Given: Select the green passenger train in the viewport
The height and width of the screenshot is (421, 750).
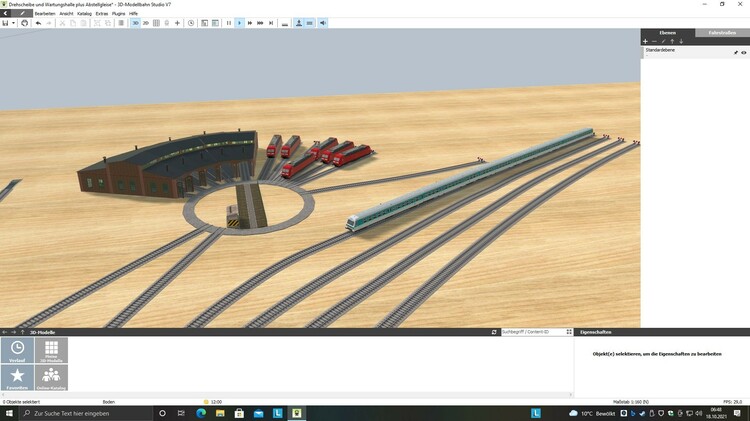Looking at the screenshot, I should point(471,179).
